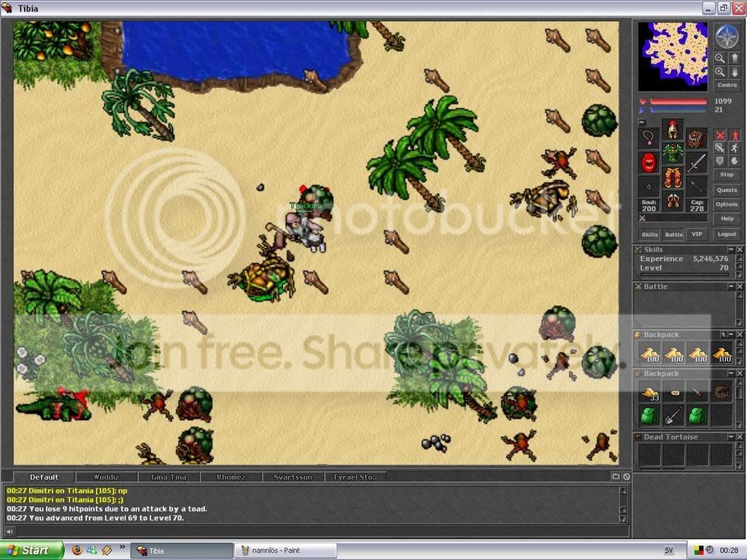This screenshot has width=747, height=560.
Task: Click the chat message input field
Action: point(322,532)
